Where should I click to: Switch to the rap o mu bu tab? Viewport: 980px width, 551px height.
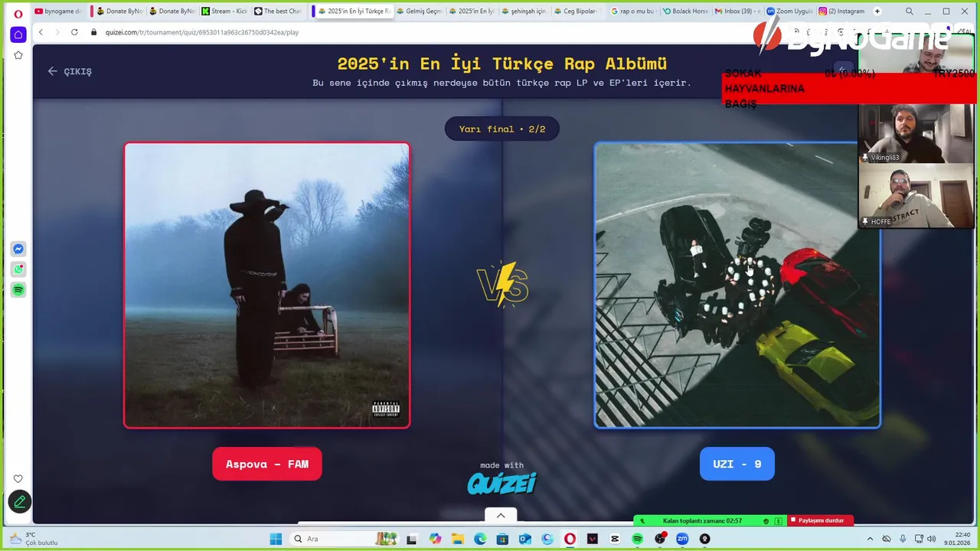[x=634, y=11]
